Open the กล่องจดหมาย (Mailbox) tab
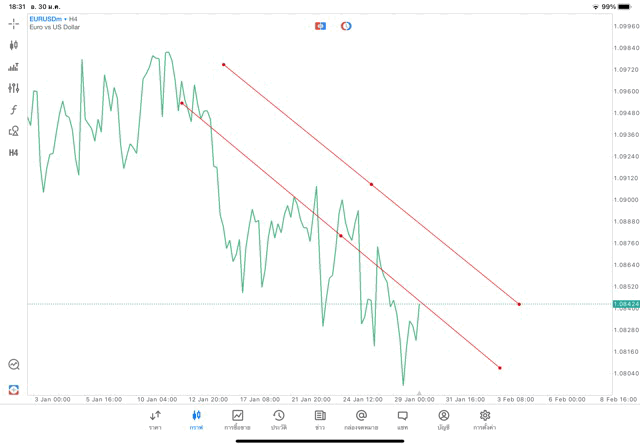640x447 pixels. [x=361, y=419]
